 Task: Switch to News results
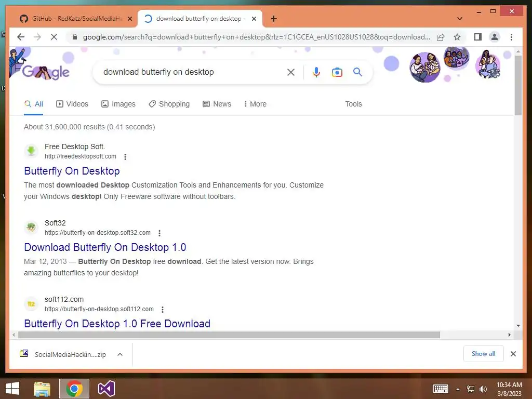click(217, 104)
